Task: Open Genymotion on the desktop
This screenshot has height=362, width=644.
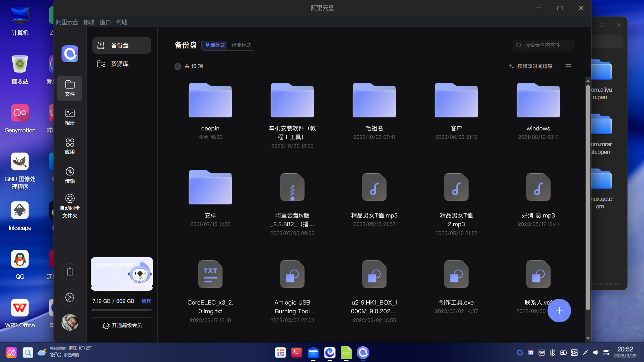Action: pos(20,119)
